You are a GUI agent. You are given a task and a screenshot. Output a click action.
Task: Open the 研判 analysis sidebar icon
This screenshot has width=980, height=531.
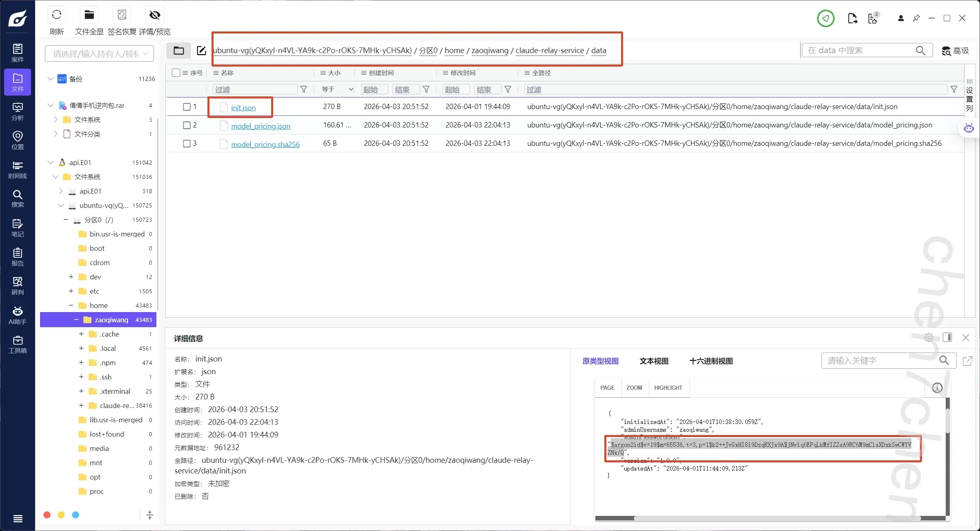[x=18, y=286]
